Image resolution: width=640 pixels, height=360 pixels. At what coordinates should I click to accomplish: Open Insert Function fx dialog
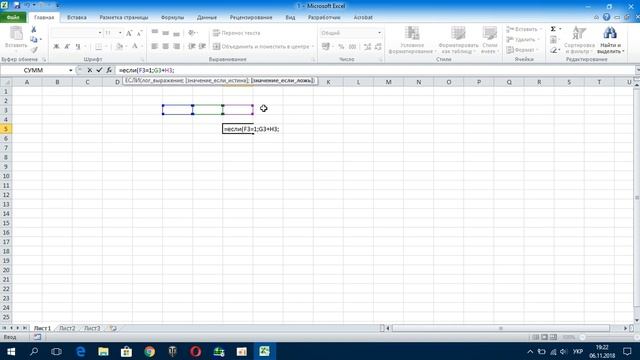coord(109,70)
